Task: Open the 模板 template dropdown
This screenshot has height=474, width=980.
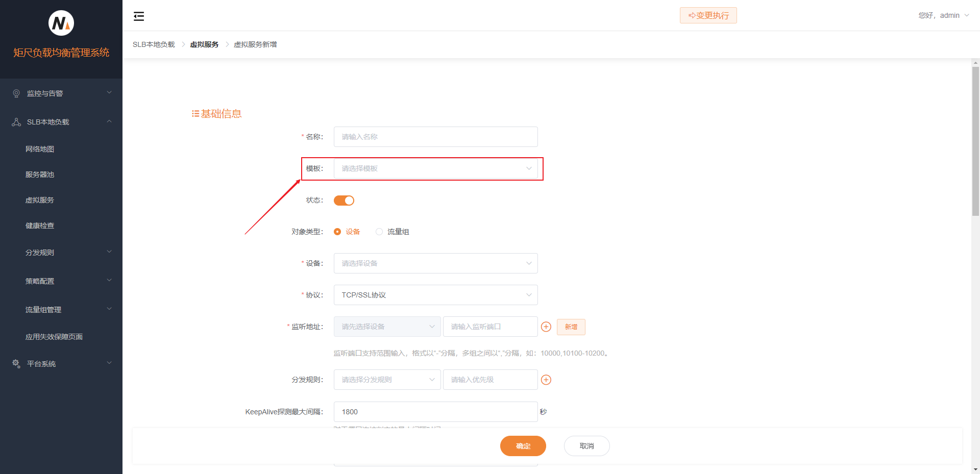Action: point(435,168)
